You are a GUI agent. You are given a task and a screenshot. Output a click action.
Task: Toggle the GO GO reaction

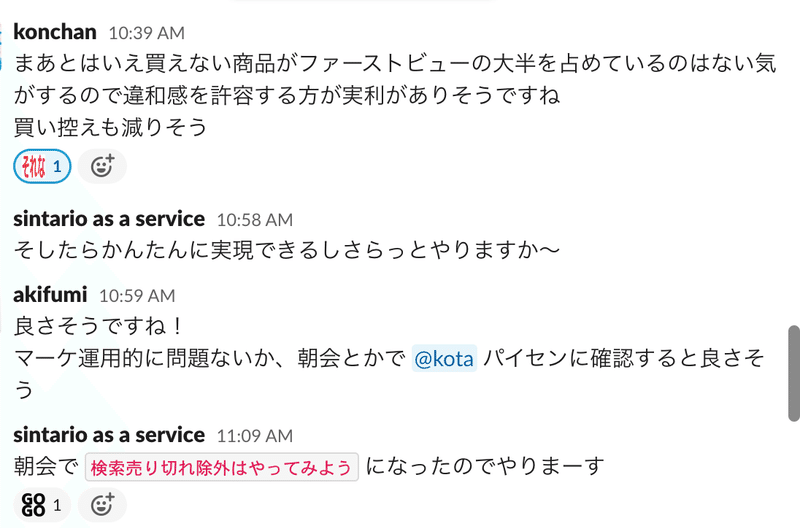click(x=42, y=505)
